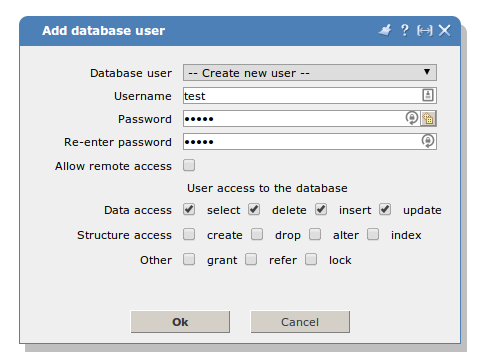Screen dimensions: 482x361
Task: Generate a random password with the dice icon
Action: tap(428, 118)
